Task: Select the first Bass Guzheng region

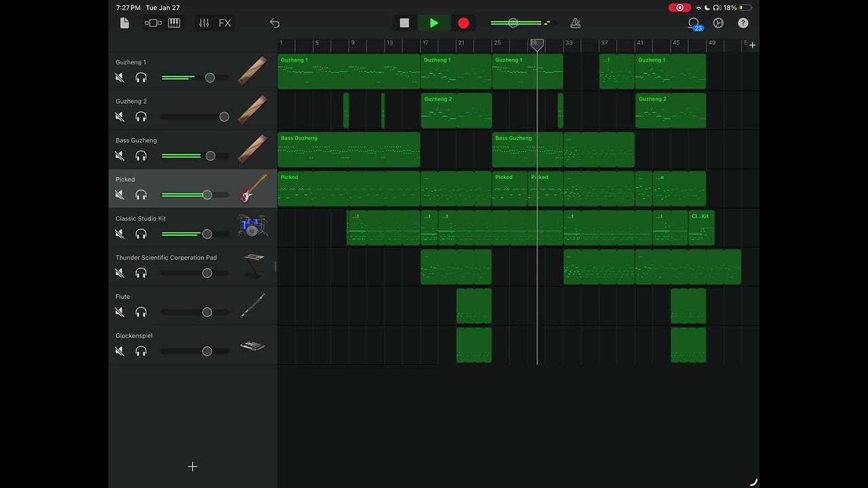Action: tap(349, 150)
